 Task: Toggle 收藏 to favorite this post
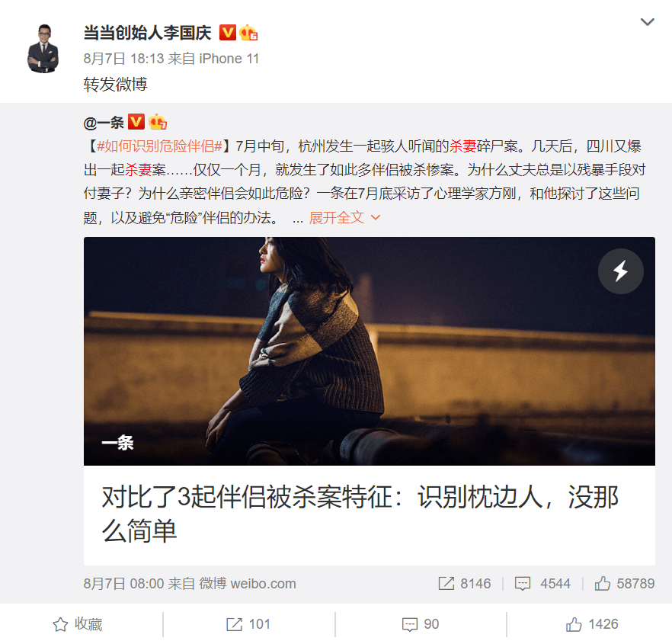(78, 624)
